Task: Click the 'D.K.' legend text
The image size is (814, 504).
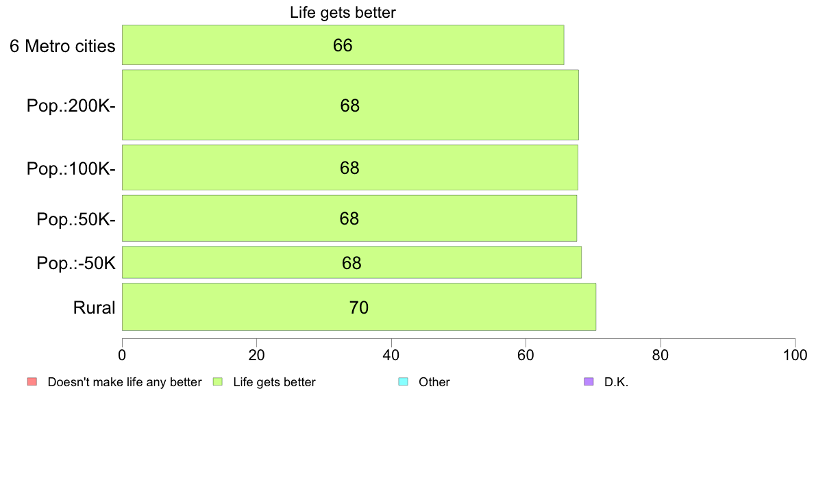Action: pos(616,382)
